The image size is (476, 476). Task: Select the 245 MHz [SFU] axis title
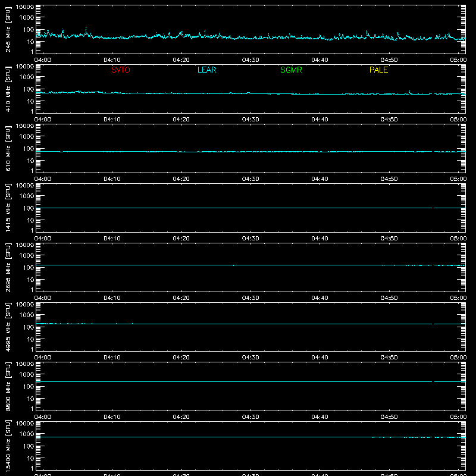[x=8, y=29]
